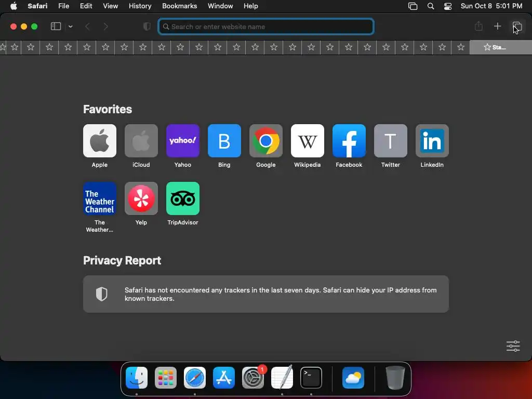This screenshot has width=532, height=399.
Task: Open Launchpad from the Dock
Action: coord(166,378)
